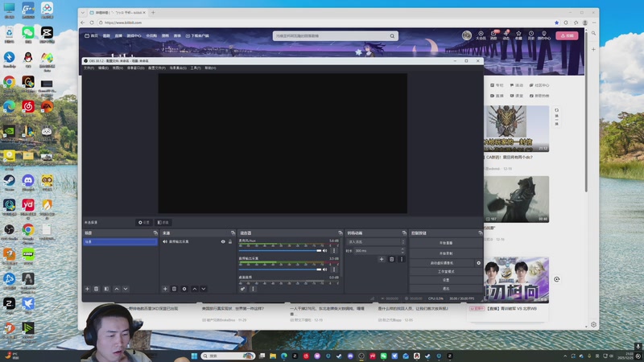
Task: Click Windows taskbar search box
Action: click(228, 356)
